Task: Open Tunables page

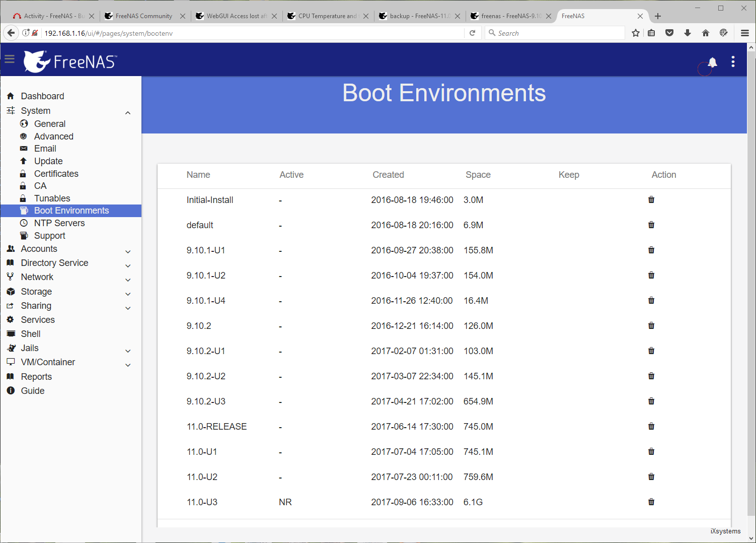Action: pyautogui.click(x=52, y=198)
